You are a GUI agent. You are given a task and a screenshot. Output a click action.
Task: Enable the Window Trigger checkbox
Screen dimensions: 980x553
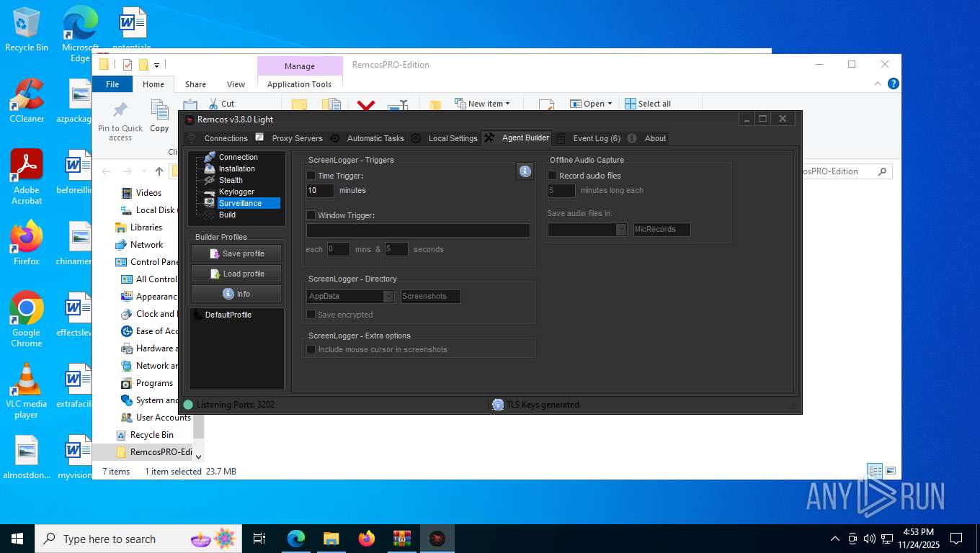311,215
